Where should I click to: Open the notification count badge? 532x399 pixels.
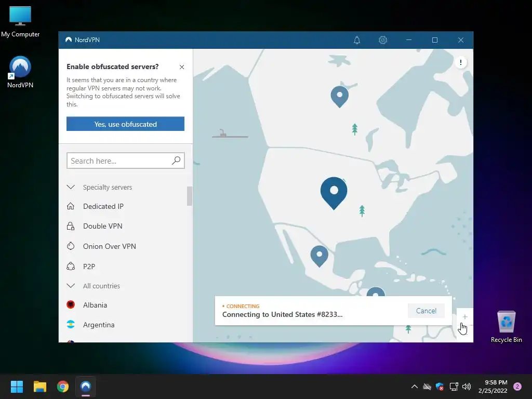click(x=517, y=387)
